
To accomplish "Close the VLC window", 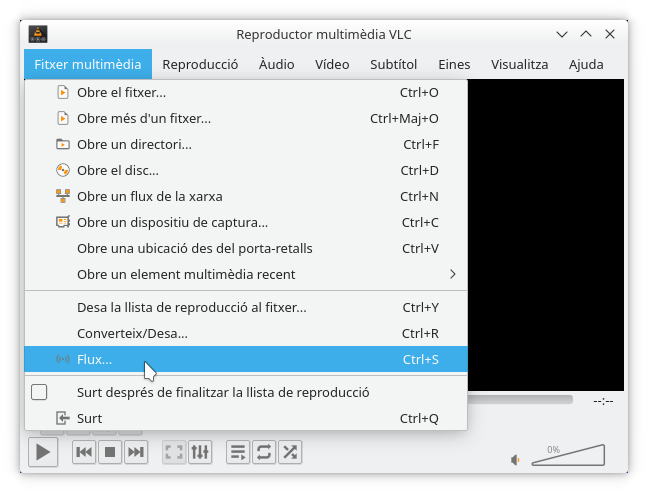I will (x=610, y=34).
